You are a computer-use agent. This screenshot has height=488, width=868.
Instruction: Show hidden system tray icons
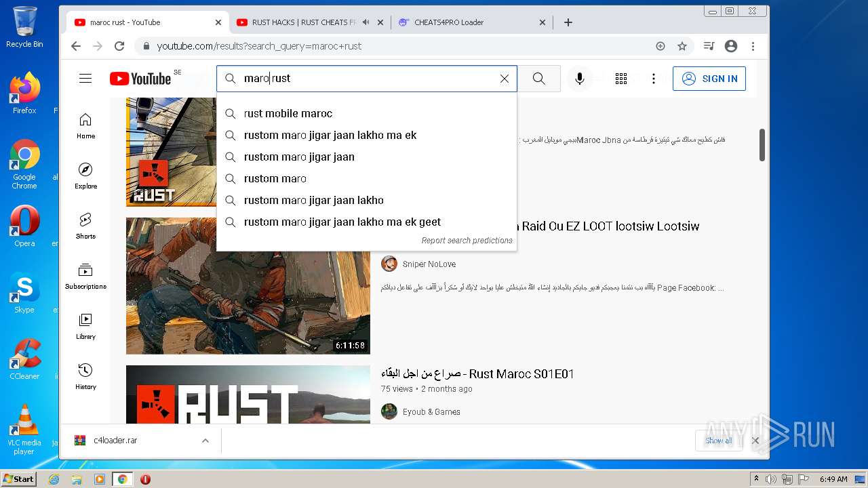pos(756,479)
